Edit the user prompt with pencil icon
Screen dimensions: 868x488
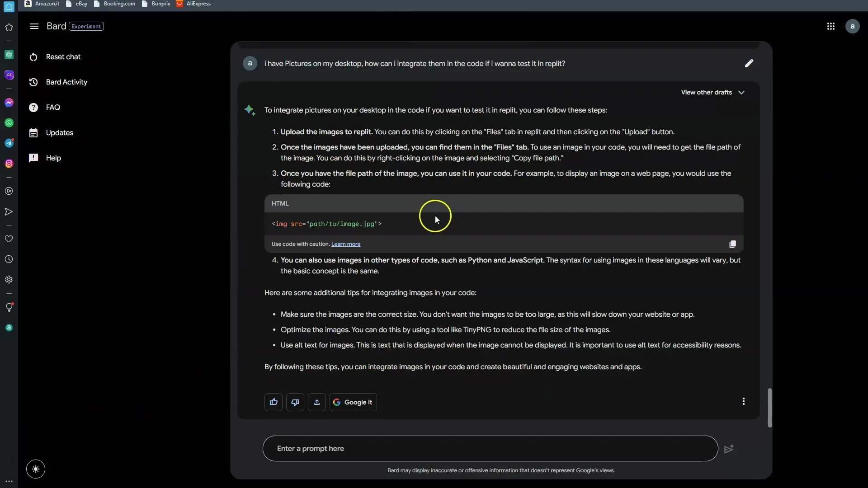click(x=749, y=63)
